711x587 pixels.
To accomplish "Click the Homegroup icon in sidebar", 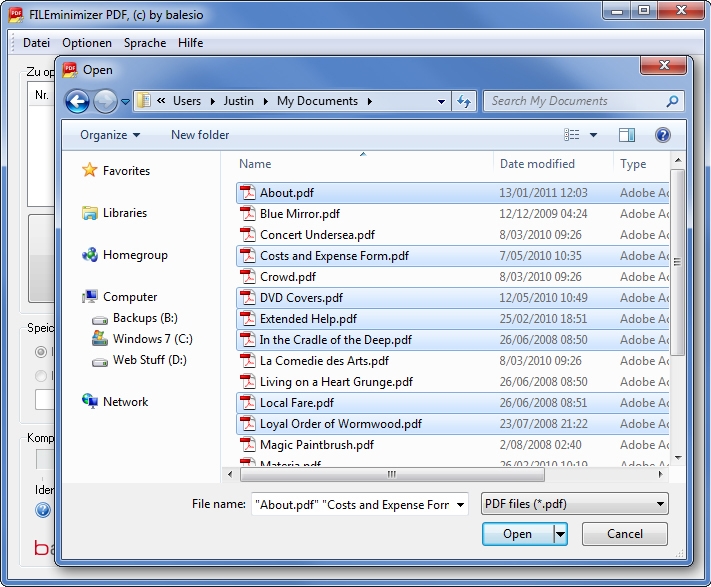I will coord(90,255).
